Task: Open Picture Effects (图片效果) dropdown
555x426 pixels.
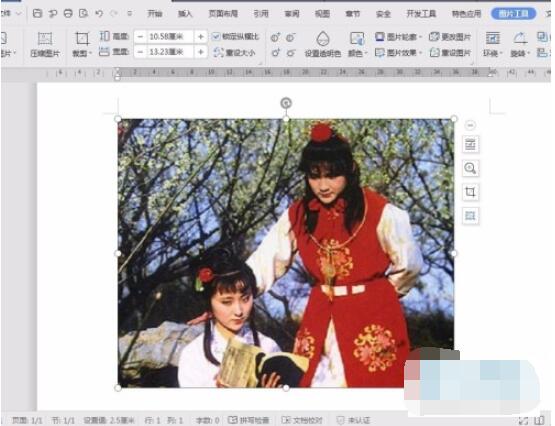Action: coord(398,53)
